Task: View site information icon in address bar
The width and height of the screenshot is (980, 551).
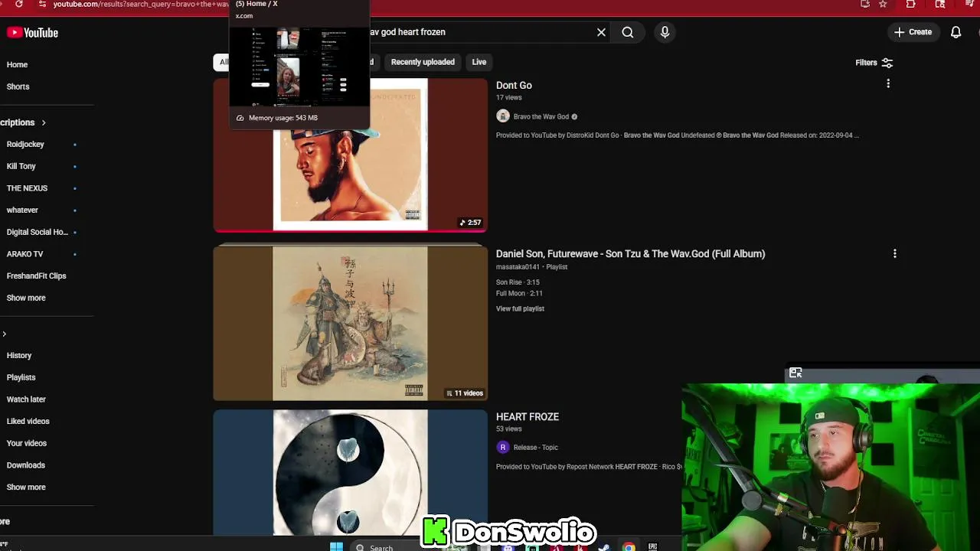Action: pyautogui.click(x=41, y=4)
